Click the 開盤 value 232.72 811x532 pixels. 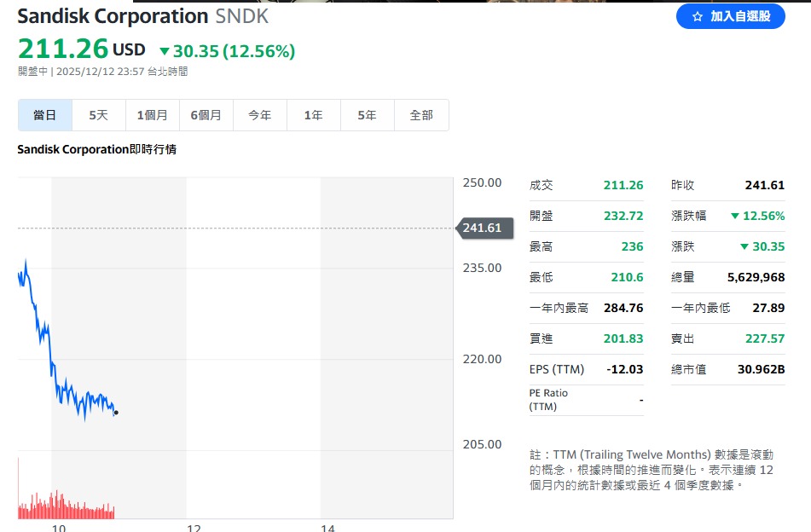(x=623, y=216)
